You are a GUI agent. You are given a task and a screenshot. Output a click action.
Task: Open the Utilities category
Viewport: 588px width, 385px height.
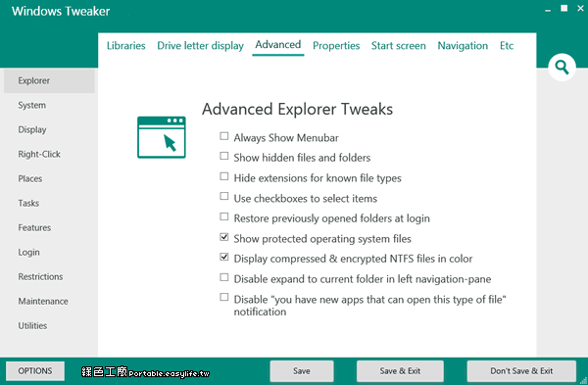pyautogui.click(x=32, y=326)
